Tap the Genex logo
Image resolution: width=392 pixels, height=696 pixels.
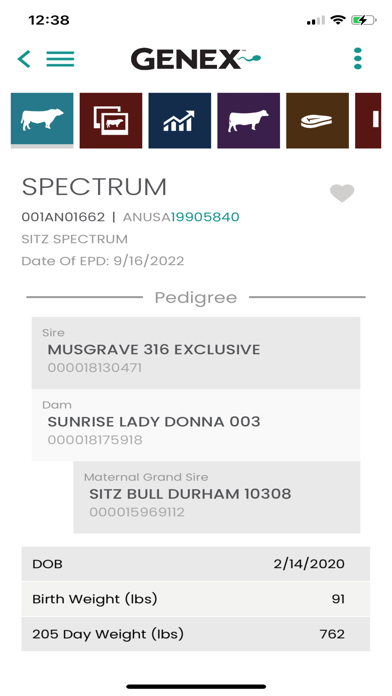196,59
